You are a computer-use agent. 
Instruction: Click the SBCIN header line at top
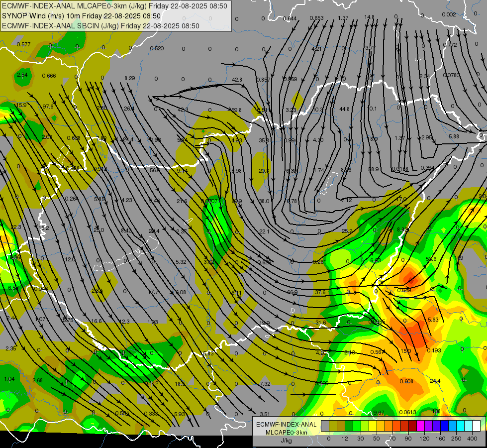pyautogui.click(x=100, y=26)
